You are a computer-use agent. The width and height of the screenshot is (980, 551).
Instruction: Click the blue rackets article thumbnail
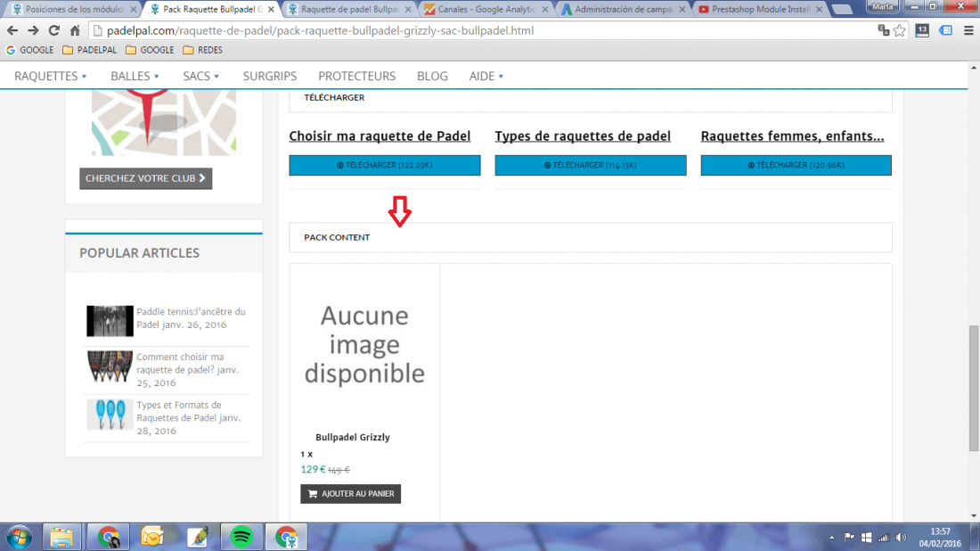coord(110,414)
